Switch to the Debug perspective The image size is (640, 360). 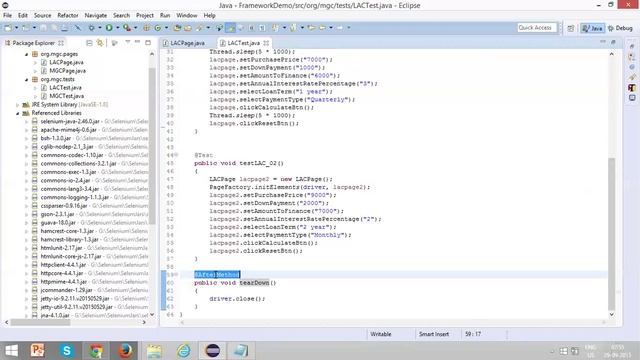pos(620,28)
